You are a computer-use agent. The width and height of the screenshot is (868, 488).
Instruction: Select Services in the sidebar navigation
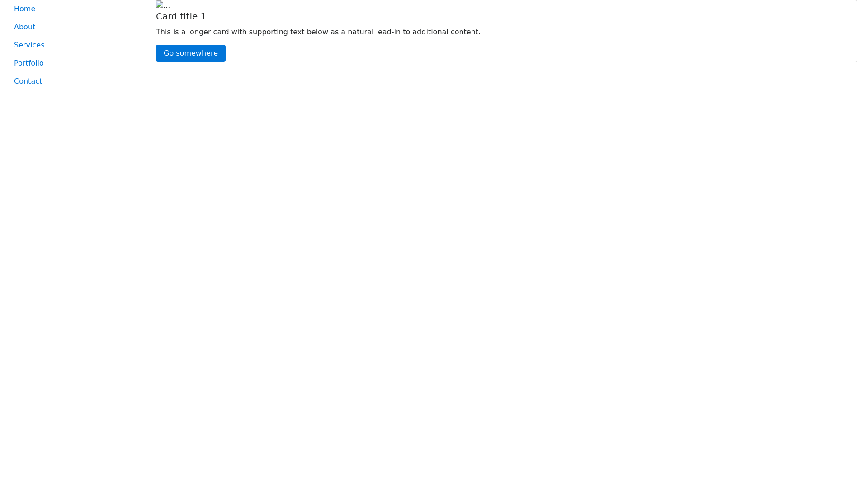pyautogui.click(x=29, y=45)
